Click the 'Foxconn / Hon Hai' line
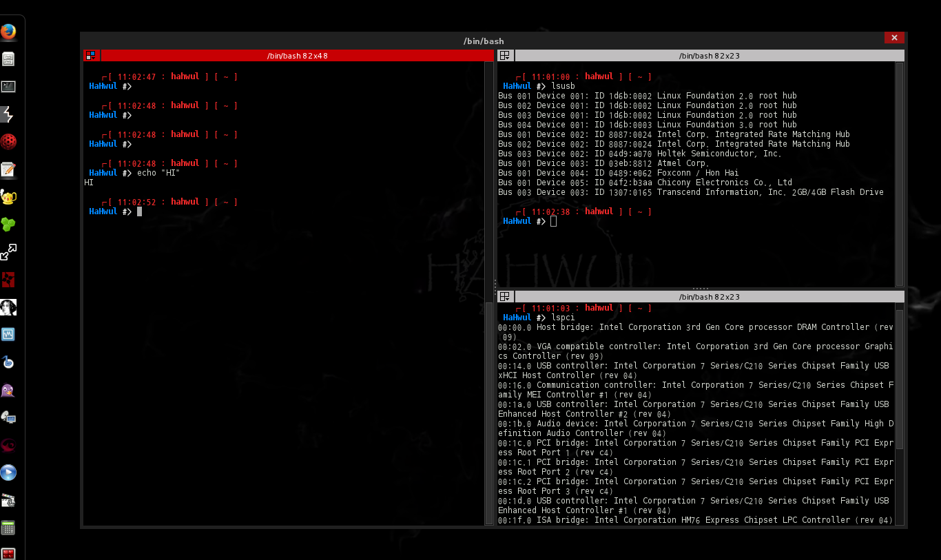This screenshot has height=560, width=941. [x=619, y=173]
